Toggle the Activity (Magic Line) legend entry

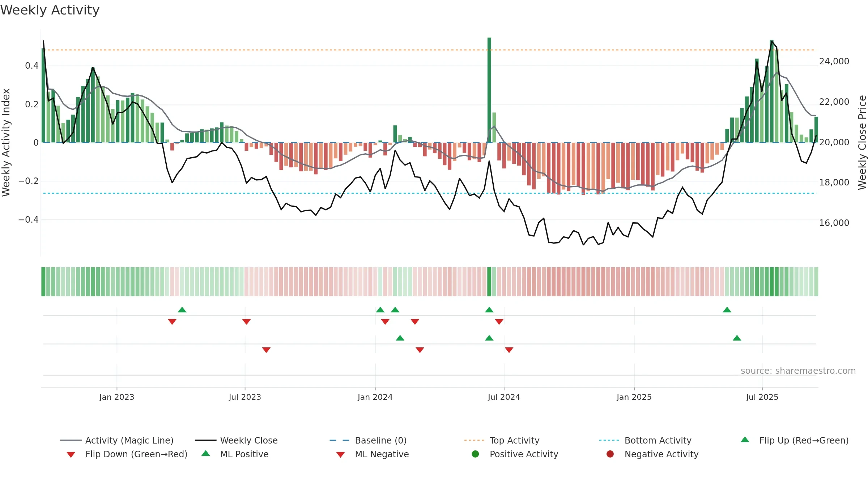(x=117, y=440)
